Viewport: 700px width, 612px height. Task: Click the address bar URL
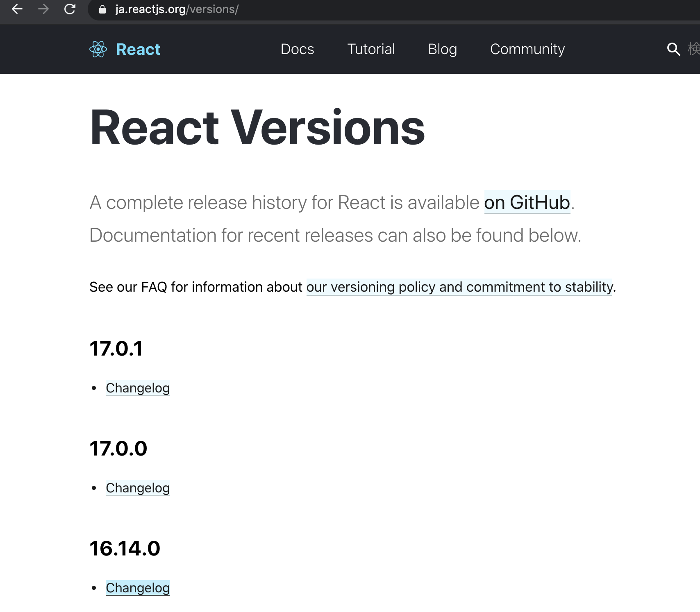pos(176,9)
